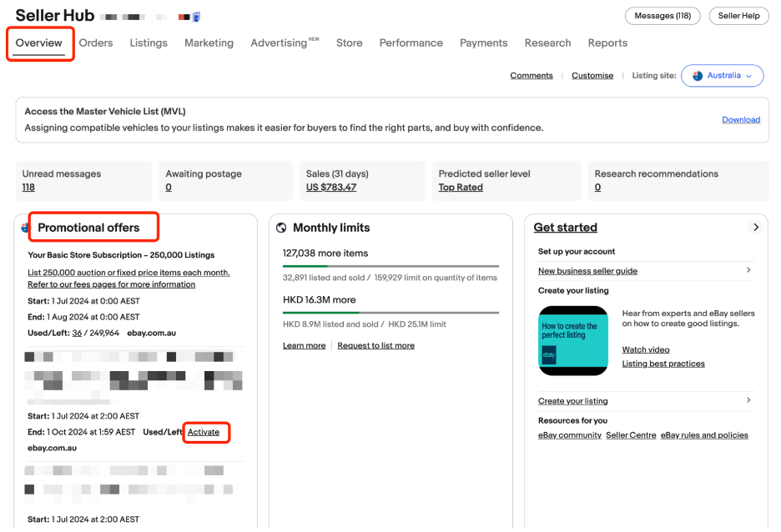781x532 pixels.
Task: Open the perfect listing video thumbnail
Action: click(x=572, y=340)
